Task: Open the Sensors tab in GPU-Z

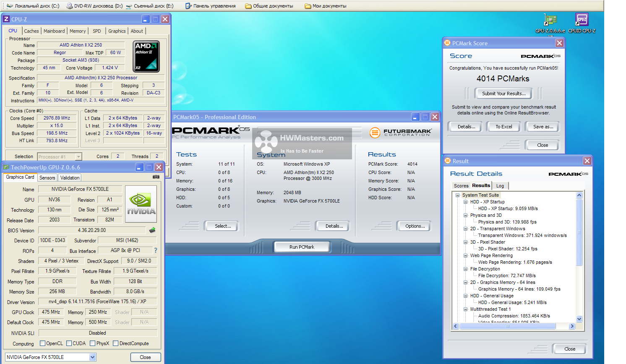Action: click(x=47, y=178)
